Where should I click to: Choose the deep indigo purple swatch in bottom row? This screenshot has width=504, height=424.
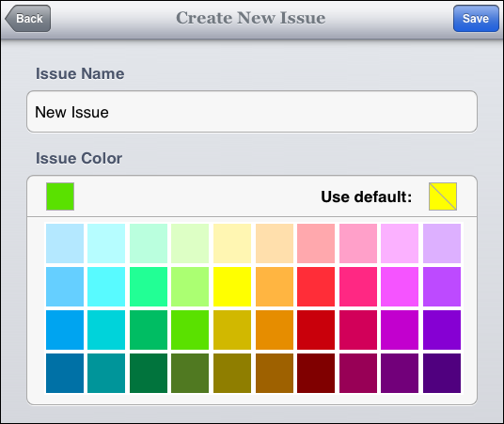[x=442, y=373]
